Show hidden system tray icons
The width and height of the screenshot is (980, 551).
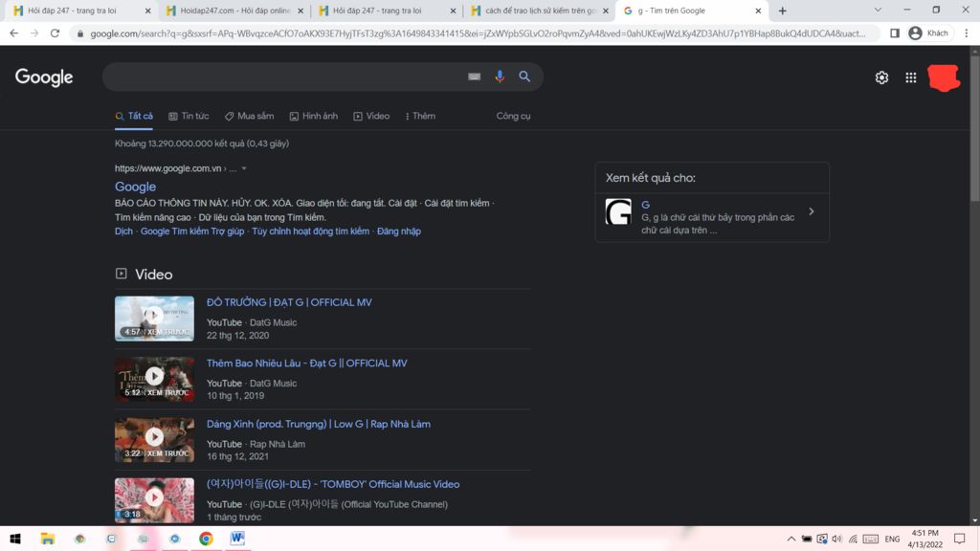click(x=791, y=539)
